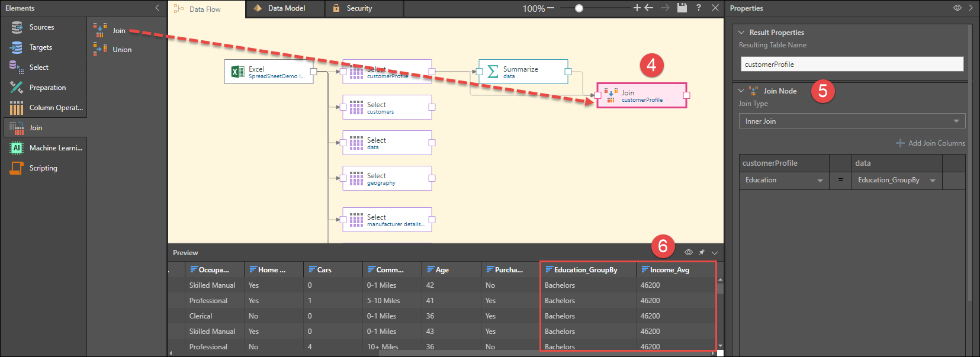Click the Summarize data node

pos(522,72)
